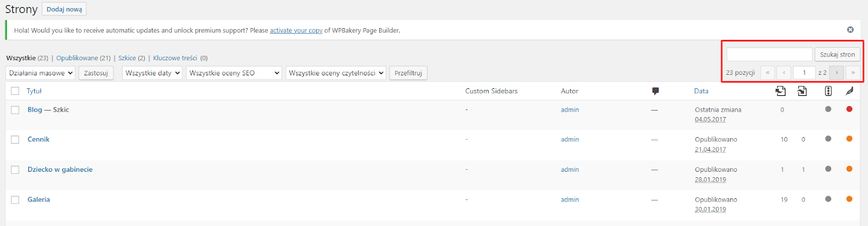This screenshot has height=226, width=868.
Task: Sort by SEO score traffic-light icon
Action: coord(828,91)
